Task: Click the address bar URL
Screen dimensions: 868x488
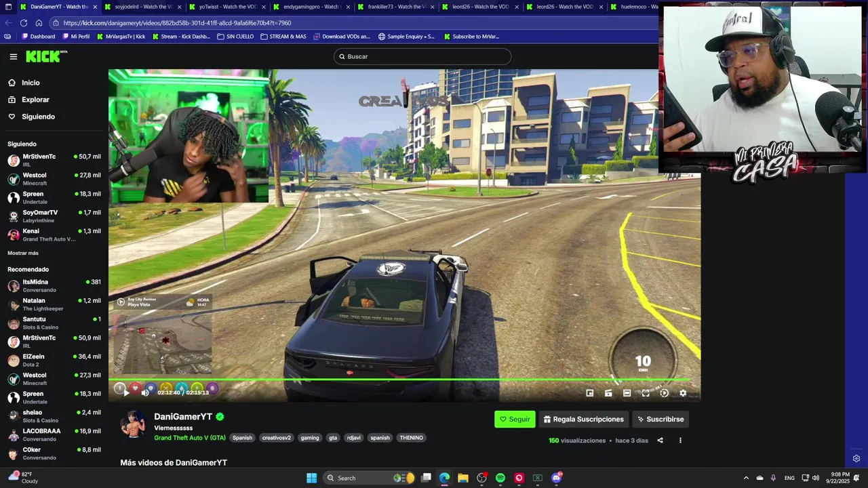Action: tap(178, 22)
